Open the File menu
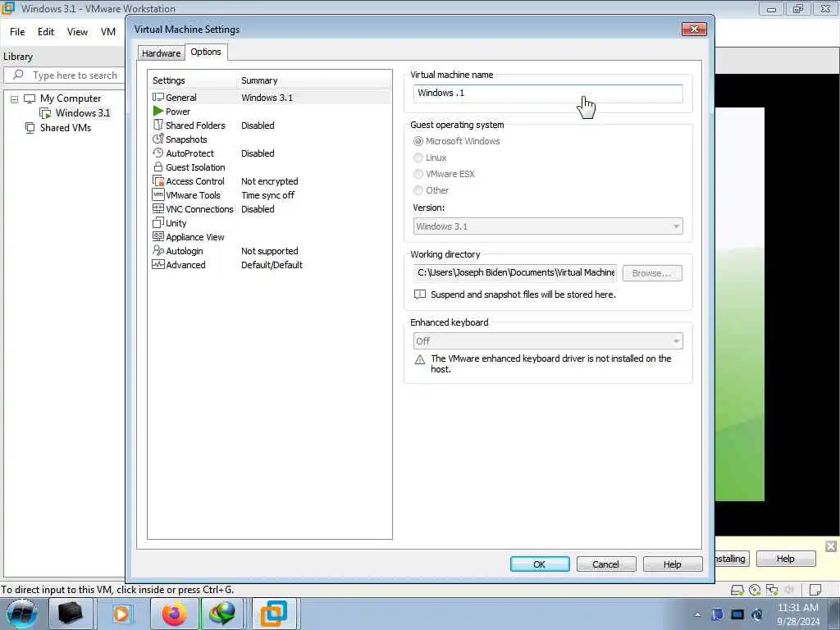 pyautogui.click(x=17, y=32)
